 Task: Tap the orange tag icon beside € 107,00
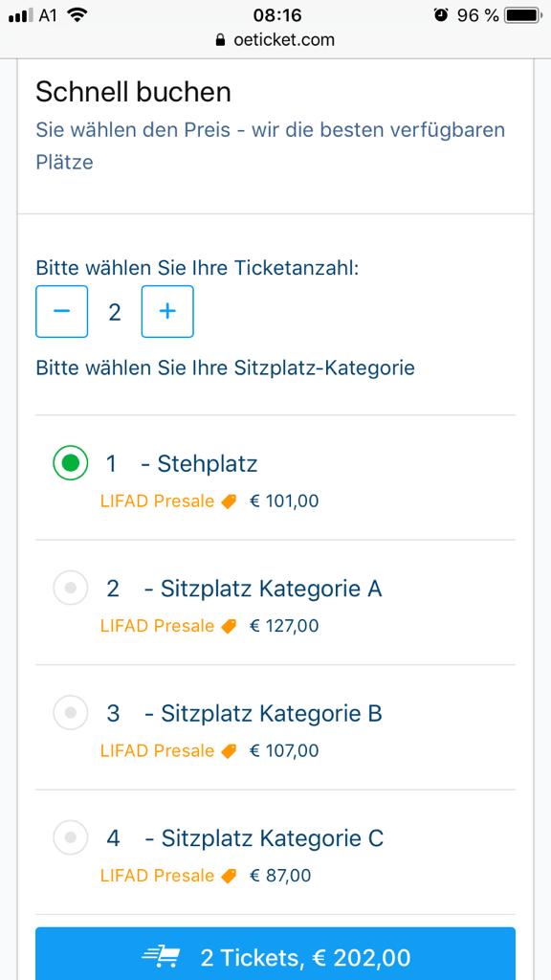coord(230,750)
